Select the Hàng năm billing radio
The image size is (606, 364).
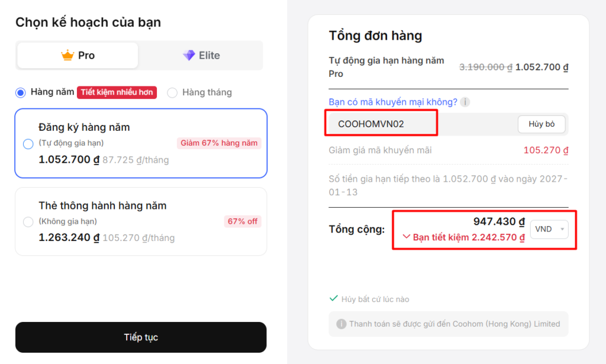21,92
